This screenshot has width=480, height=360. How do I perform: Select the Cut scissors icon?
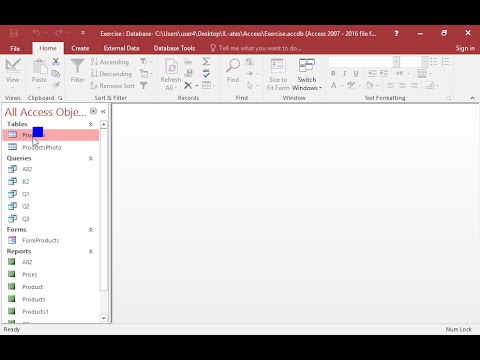coord(56,61)
